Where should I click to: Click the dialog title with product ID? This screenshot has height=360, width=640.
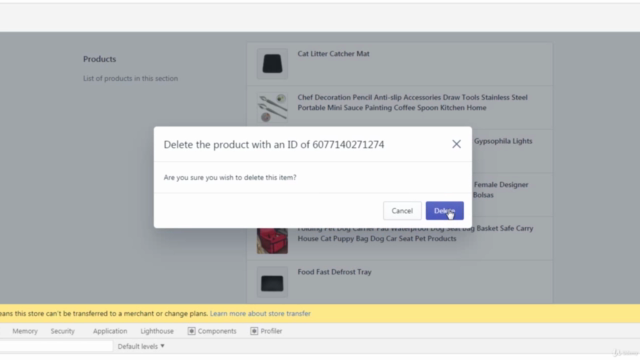pyautogui.click(x=274, y=144)
